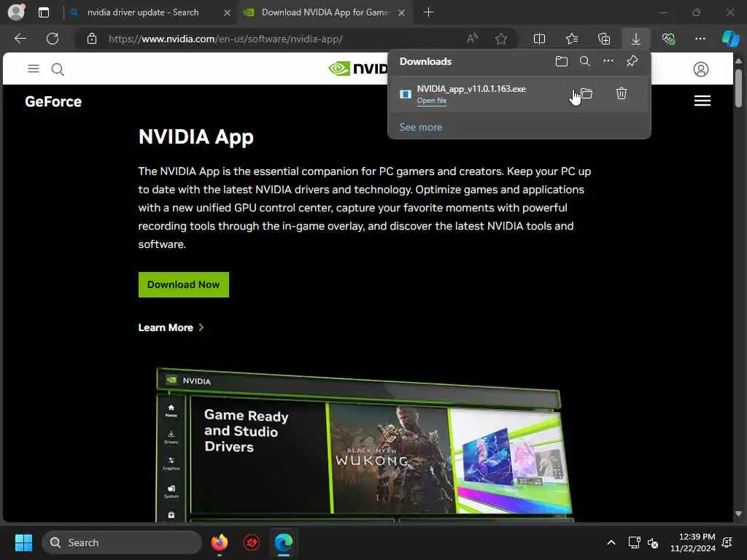747x560 pixels.
Task: Open the red app taskbar icon
Action: pos(252,542)
